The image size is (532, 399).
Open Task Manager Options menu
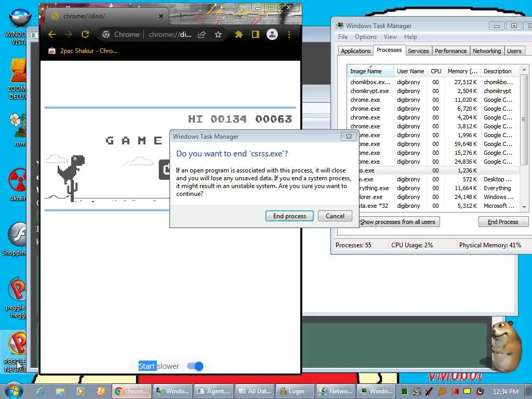pos(366,37)
